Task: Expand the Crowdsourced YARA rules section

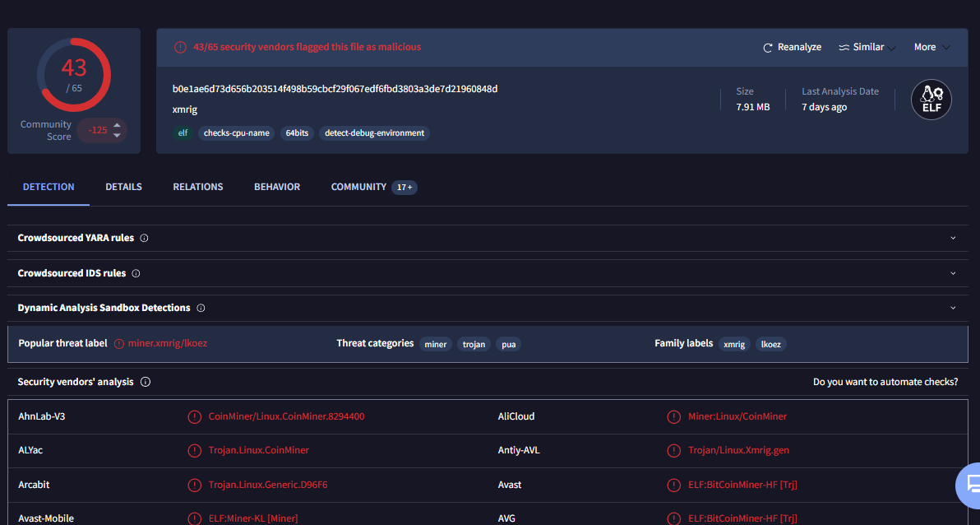Action: coord(953,238)
